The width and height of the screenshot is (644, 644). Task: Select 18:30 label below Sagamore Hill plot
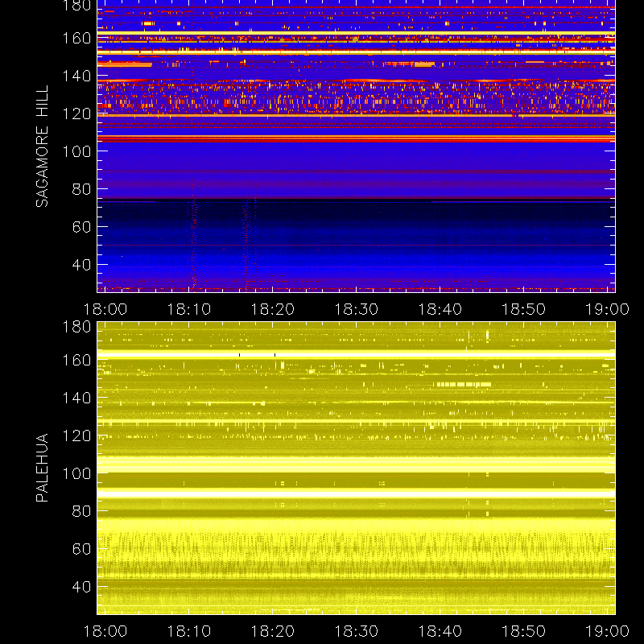point(356,309)
